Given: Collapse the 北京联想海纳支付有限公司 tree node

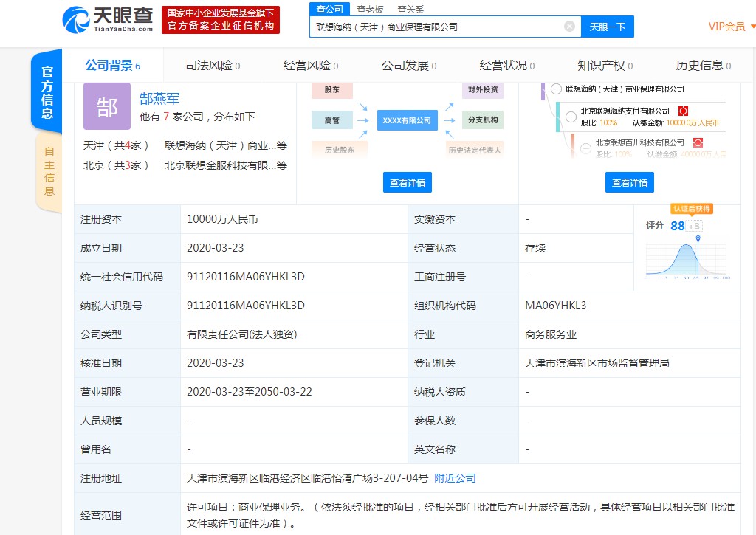Looking at the screenshot, I should (x=571, y=117).
